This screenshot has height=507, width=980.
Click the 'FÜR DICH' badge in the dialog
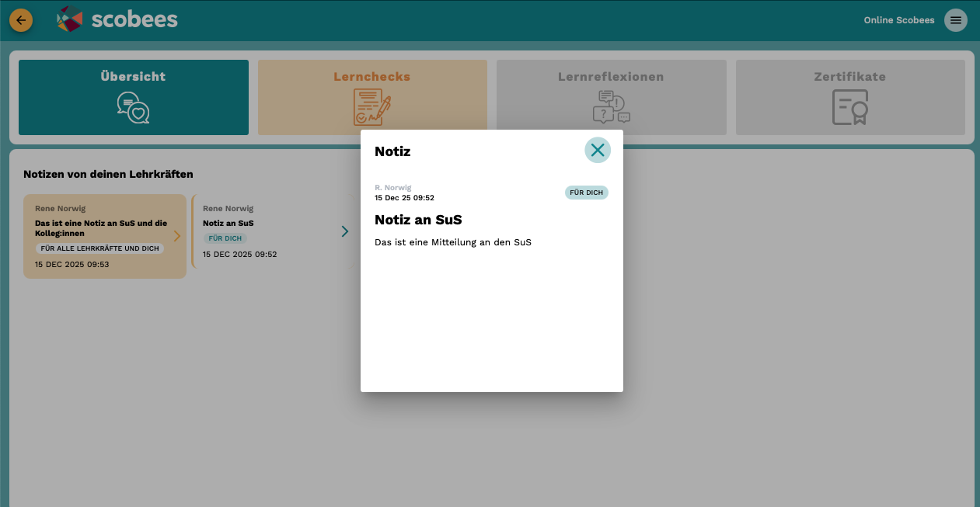586,193
